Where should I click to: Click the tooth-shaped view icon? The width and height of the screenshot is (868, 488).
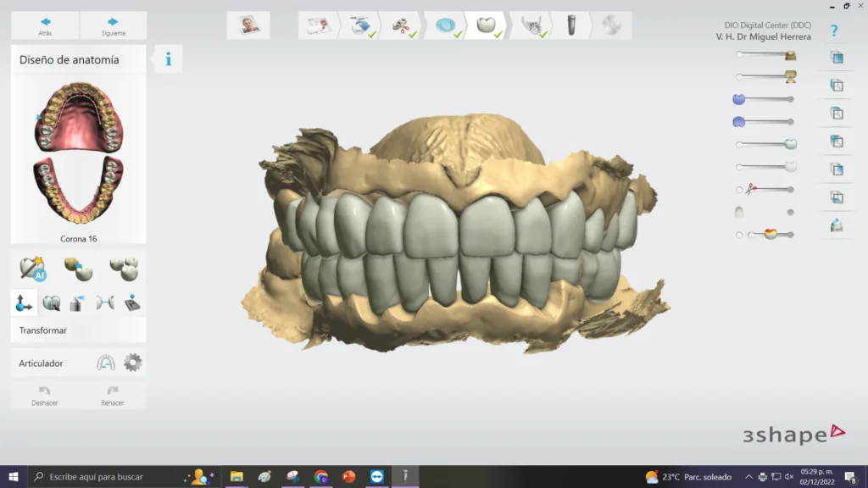pyautogui.click(x=837, y=225)
